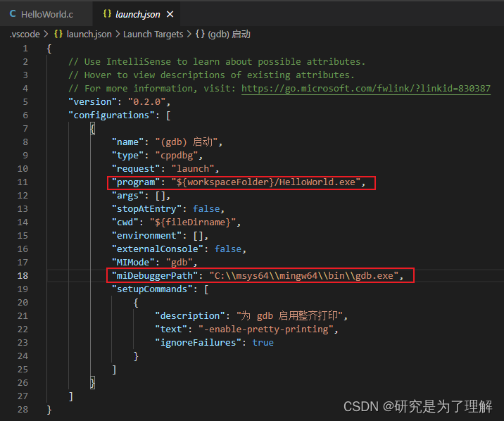The height and width of the screenshot is (421, 504).
Task: Click the C:\\msys64\\mingw64\\bin\\gdb.exe path value
Action: (304, 276)
